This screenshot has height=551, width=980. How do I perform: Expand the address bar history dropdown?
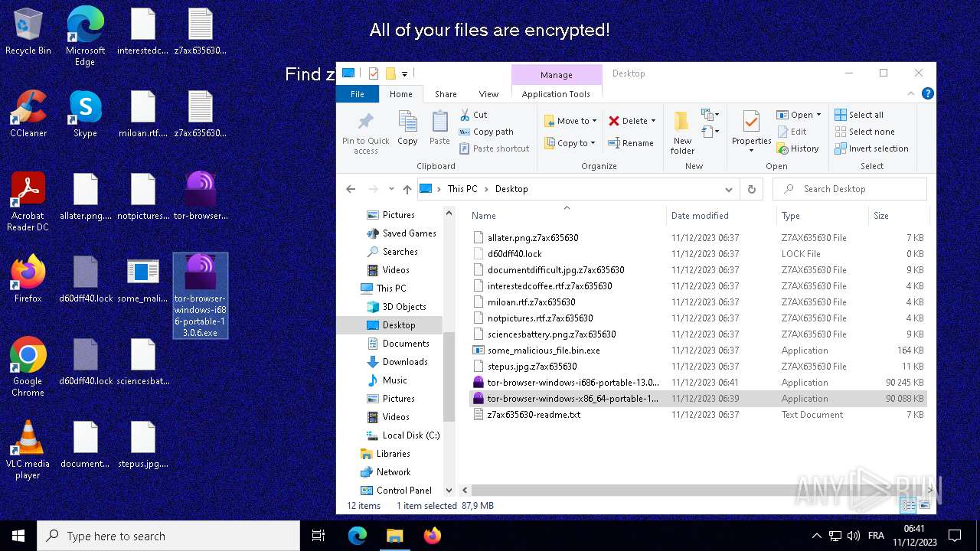coord(729,189)
